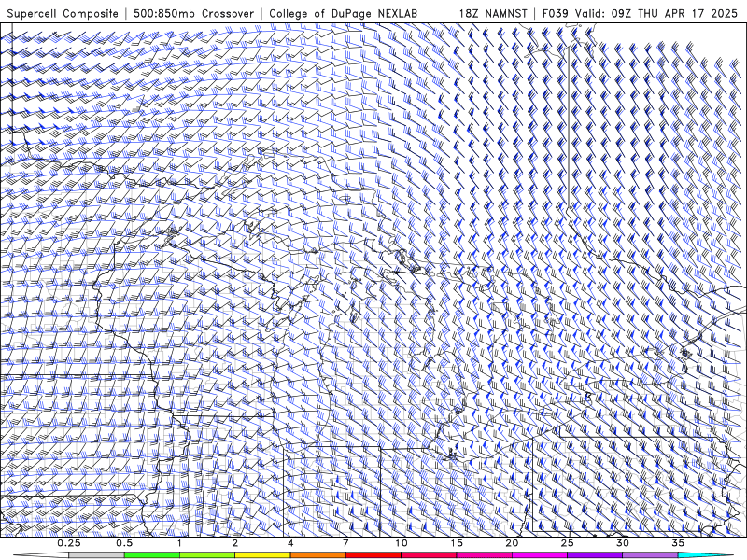The width and height of the screenshot is (747, 560).
Task: Click the 'Supercell Composite' title text
Action: pyautogui.click(x=63, y=13)
